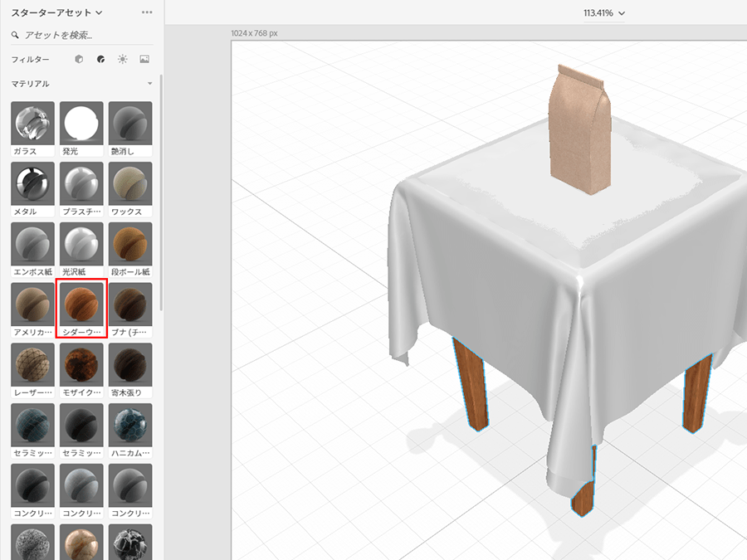Open the panel's three-dot options menu
Viewport: 747px width, 560px height.
(x=147, y=12)
